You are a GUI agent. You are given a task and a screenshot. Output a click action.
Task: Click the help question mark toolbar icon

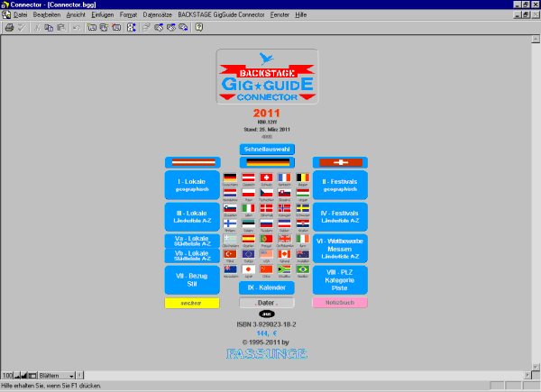coord(198,28)
